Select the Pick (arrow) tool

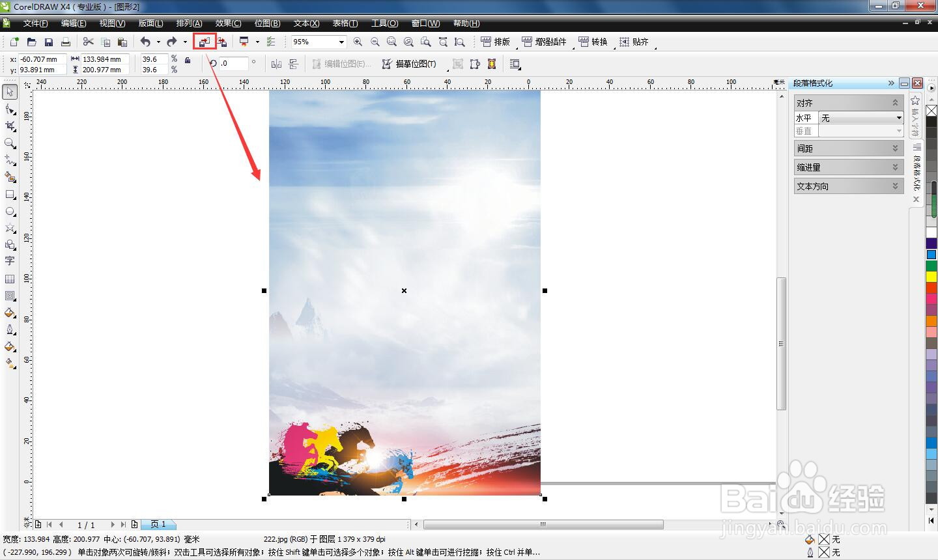tap(10, 92)
